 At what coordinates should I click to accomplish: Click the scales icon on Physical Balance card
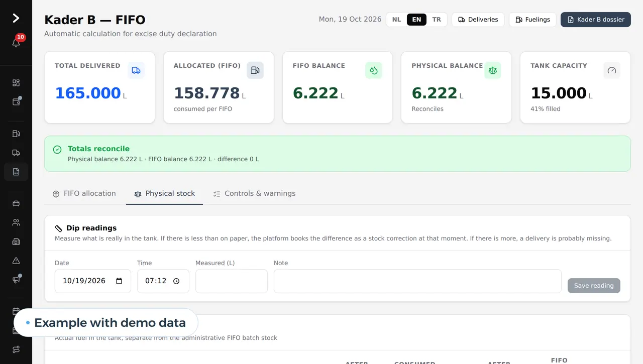[x=493, y=70]
